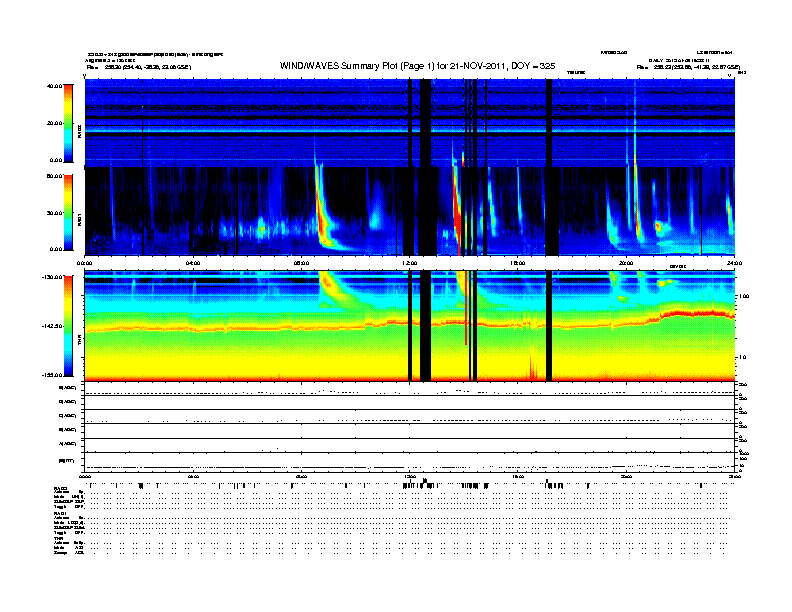The image size is (792, 612).
Task: Click the intense RAD1 burst after 08:00
Action: tap(322, 212)
